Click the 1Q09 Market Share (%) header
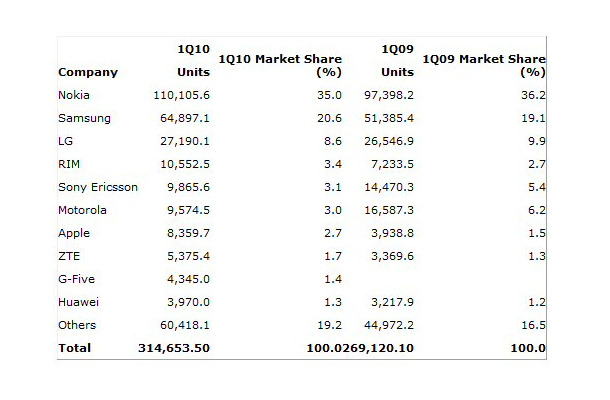 484,65
